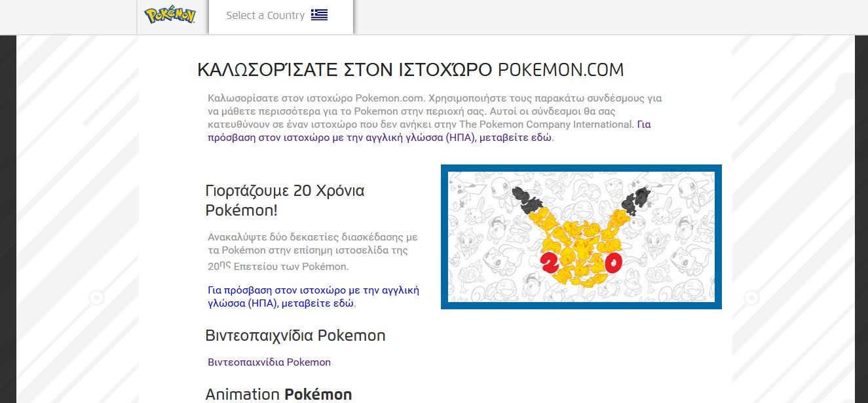Click the Greek flag icon

(x=319, y=15)
